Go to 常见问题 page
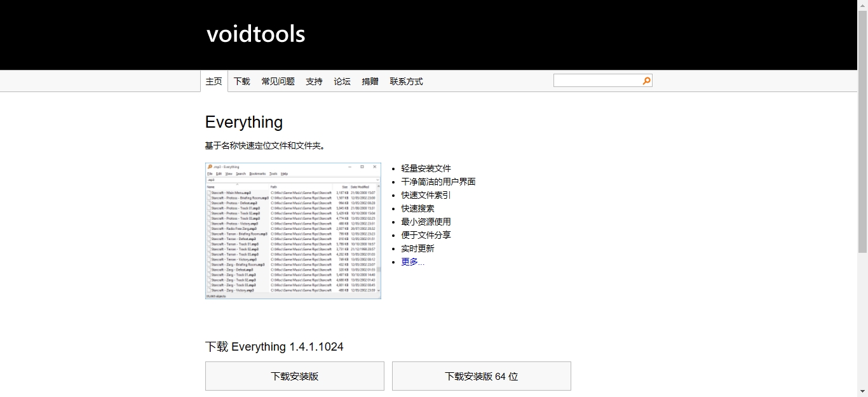This screenshot has height=397, width=868. tap(278, 81)
